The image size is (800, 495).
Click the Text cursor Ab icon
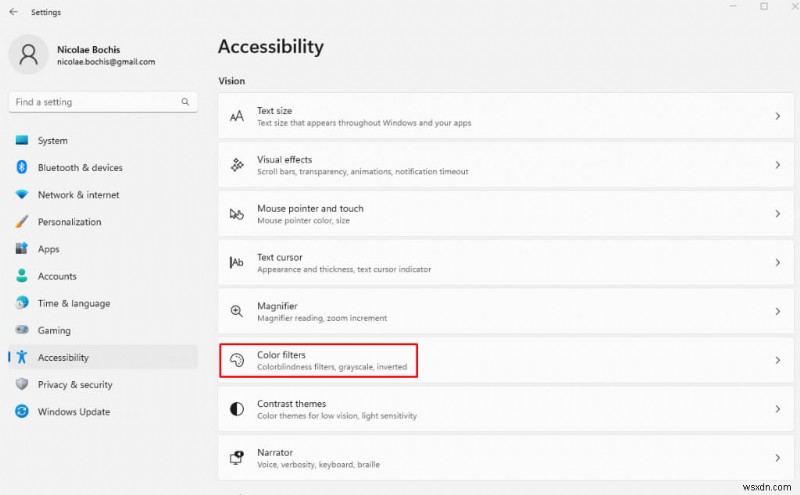pos(237,262)
